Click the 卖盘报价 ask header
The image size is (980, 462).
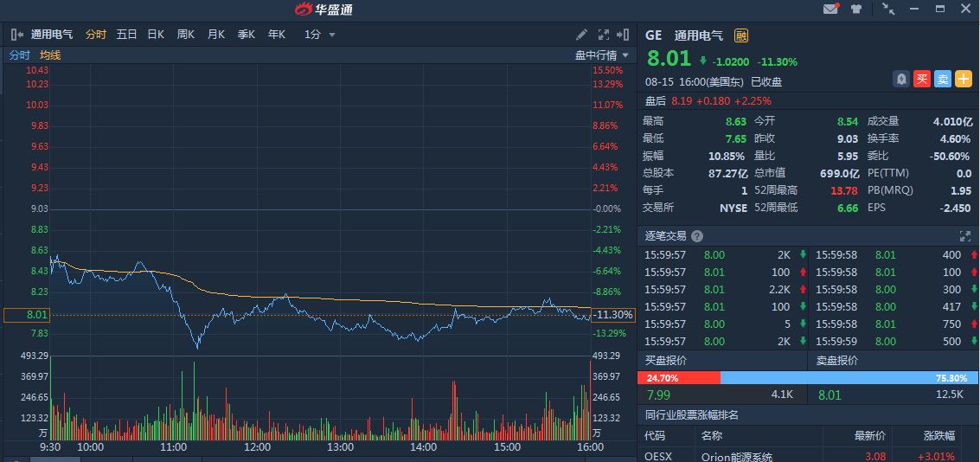pos(837,361)
